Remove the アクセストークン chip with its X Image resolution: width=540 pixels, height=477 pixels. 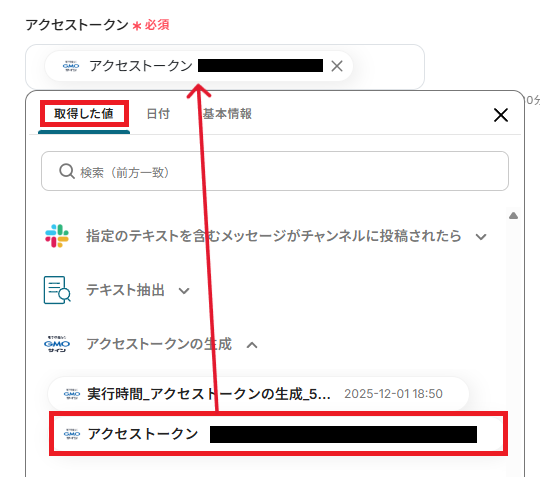(337, 66)
